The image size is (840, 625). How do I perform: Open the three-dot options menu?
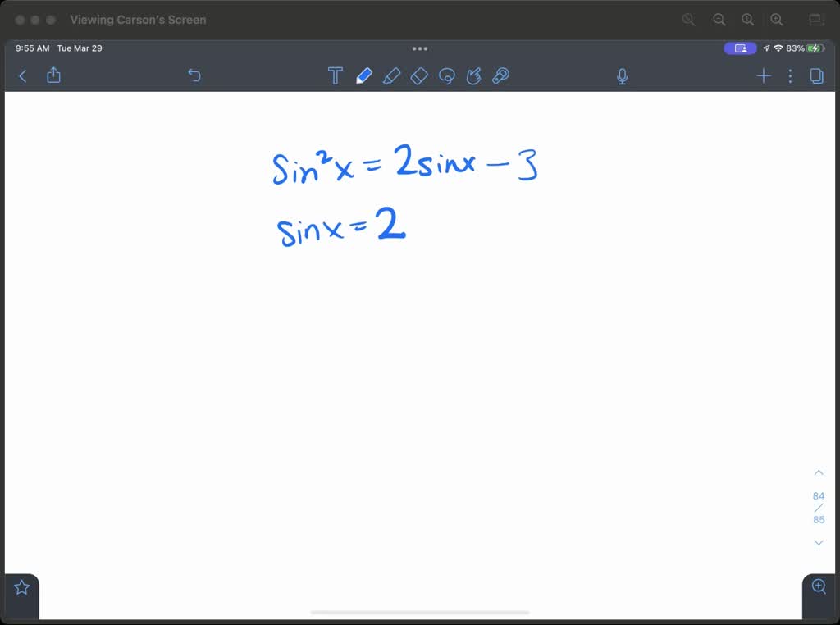789,75
